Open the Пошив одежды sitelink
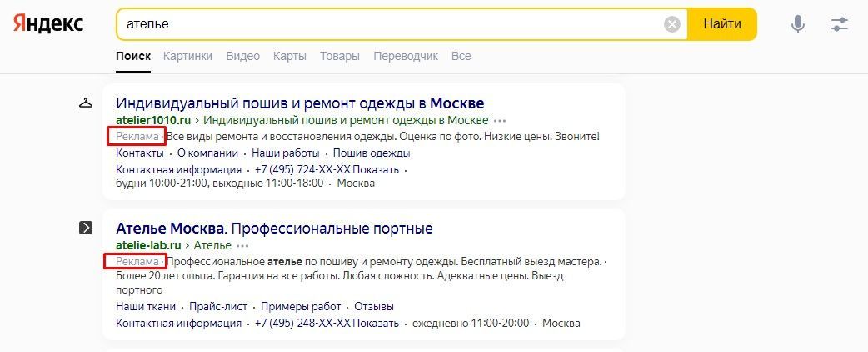Viewport: 868px width, 352px height. (372, 153)
